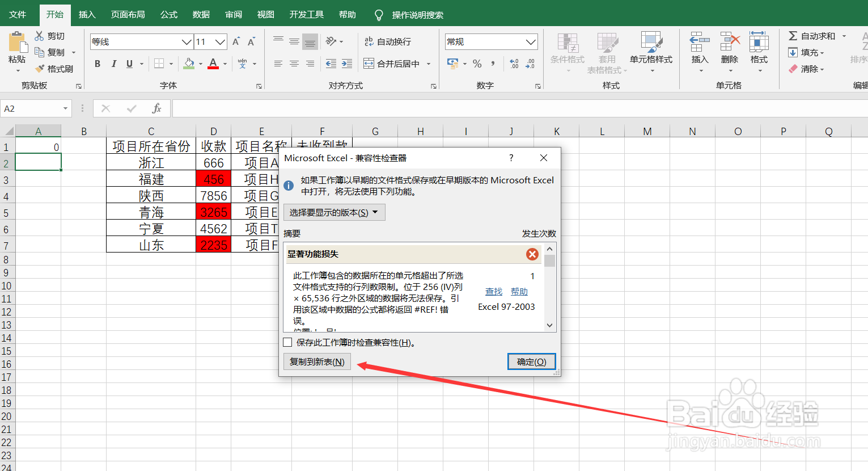868x471 pixels.
Task: Open the font name dropdown (等线)
Action: [187, 41]
